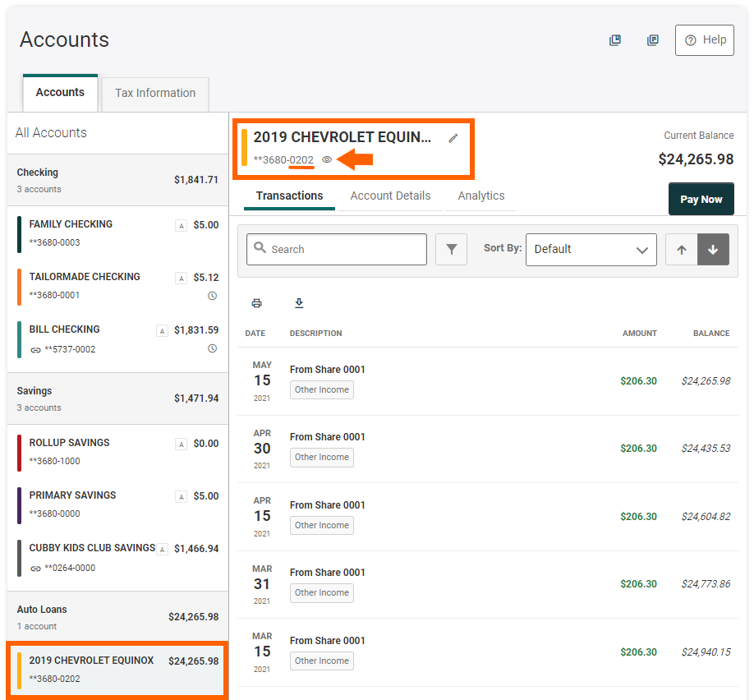Sort transactions in ascending order
Image resolution: width=754 pixels, height=700 pixels.
(x=682, y=250)
